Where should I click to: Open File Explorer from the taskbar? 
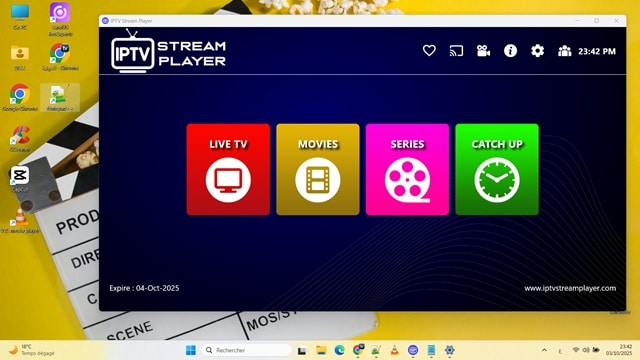click(321, 350)
